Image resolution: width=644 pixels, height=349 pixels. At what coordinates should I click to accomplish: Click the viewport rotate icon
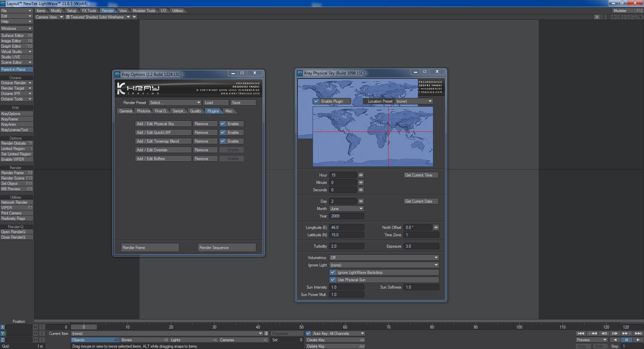tap(627, 17)
